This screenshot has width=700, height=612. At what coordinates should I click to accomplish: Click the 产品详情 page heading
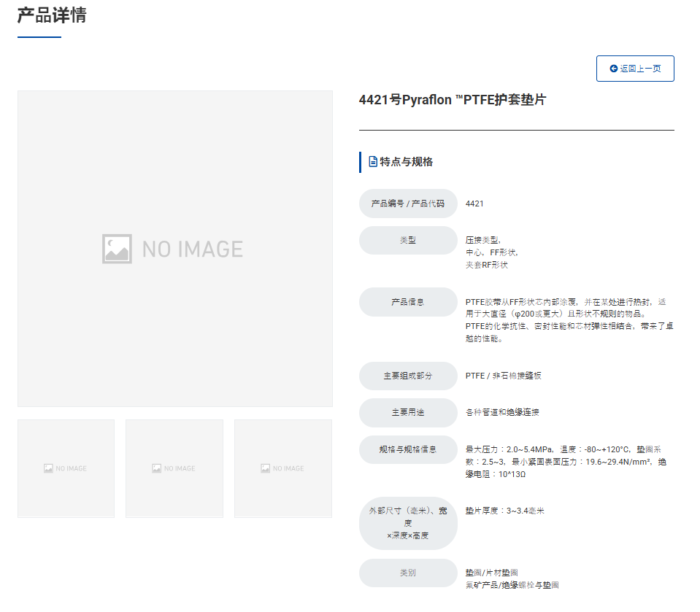pyautogui.click(x=52, y=15)
